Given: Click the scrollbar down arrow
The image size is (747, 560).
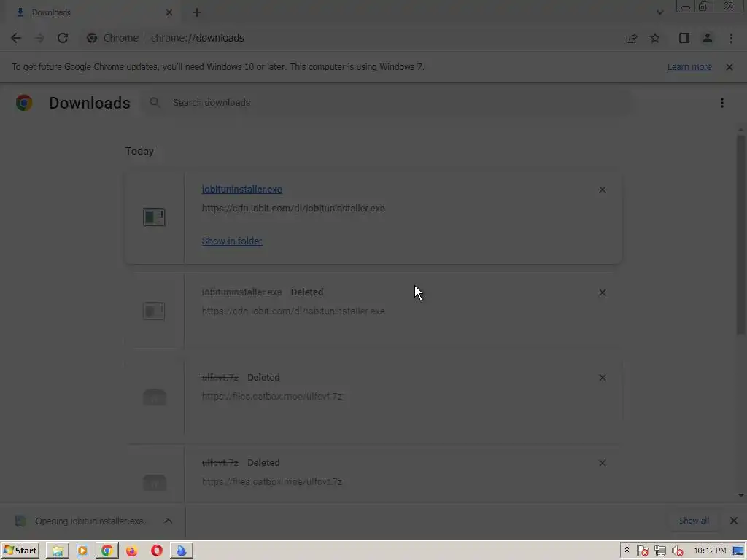Looking at the screenshot, I should [x=741, y=496].
